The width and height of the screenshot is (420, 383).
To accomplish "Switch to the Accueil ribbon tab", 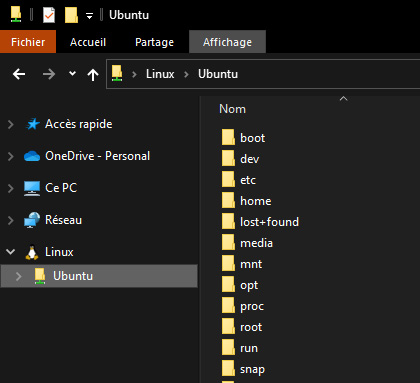I will click(88, 42).
